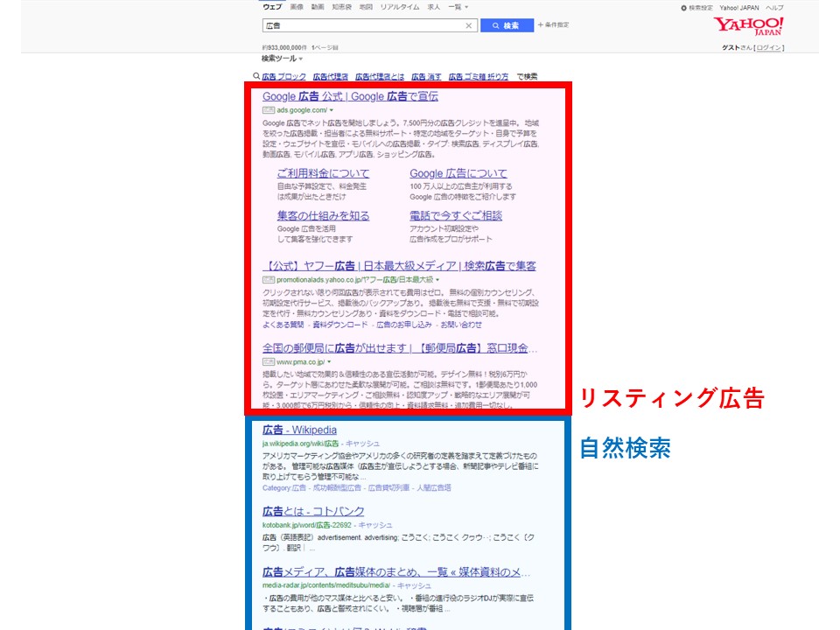Viewport: 840px width, 630px height.
Task: Select the ウェブ search tab
Action: point(272,7)
